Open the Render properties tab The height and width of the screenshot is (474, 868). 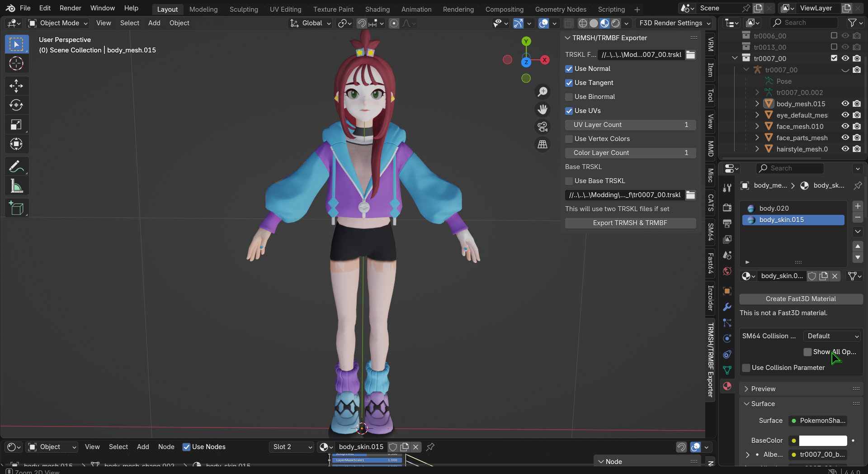click(x=727, y=208)
